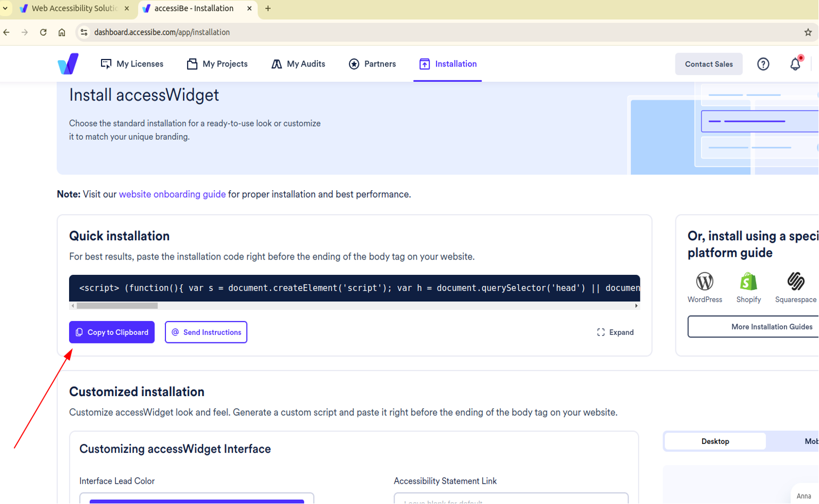This screenshot has width=819, height=504.
Task: Switch to Web Accessibility Solution tab
Action: pos(74,9)
